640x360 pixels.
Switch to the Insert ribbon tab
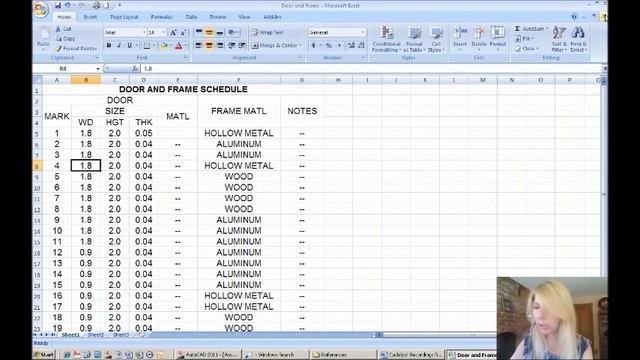click(90, 17)
